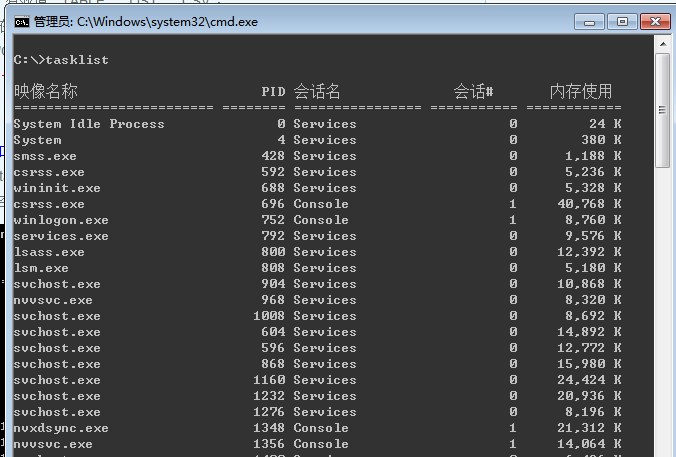The width and height of the screenshot is (676, 457).
Task: Click svchost.exe with PID 596
Action: [x=57, y=348]
